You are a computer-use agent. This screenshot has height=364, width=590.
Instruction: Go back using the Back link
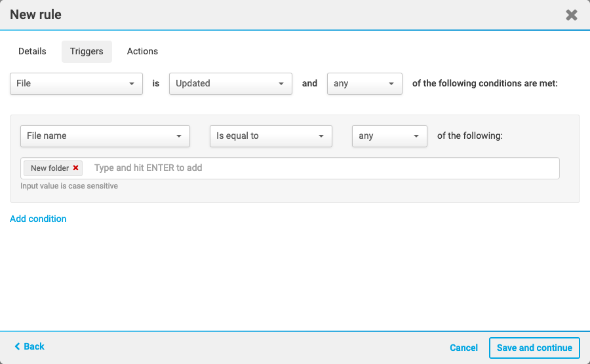[34, 346]
